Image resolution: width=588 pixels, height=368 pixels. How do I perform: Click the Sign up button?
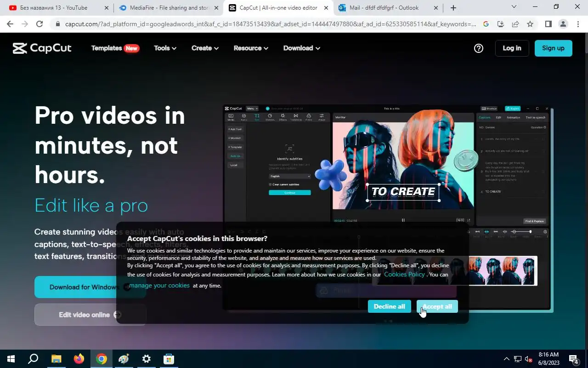(553, 48)
